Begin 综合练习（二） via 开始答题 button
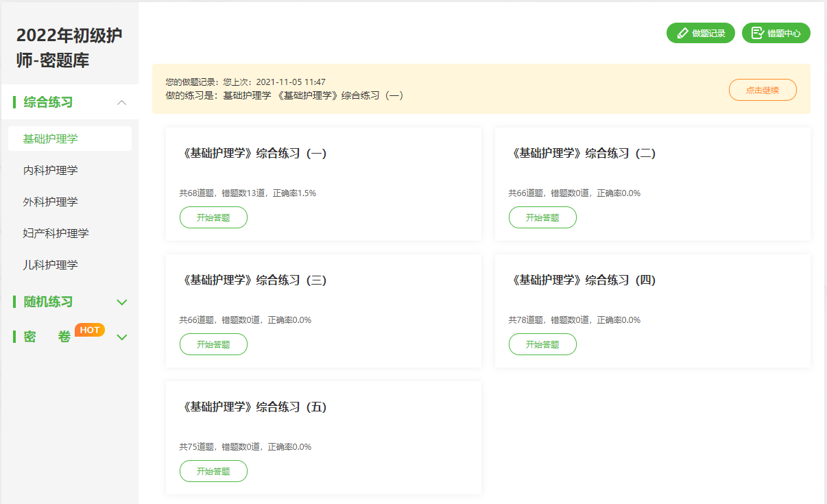Screen dimensions: 827x504 pyautogui.click(x=542, y=217)
